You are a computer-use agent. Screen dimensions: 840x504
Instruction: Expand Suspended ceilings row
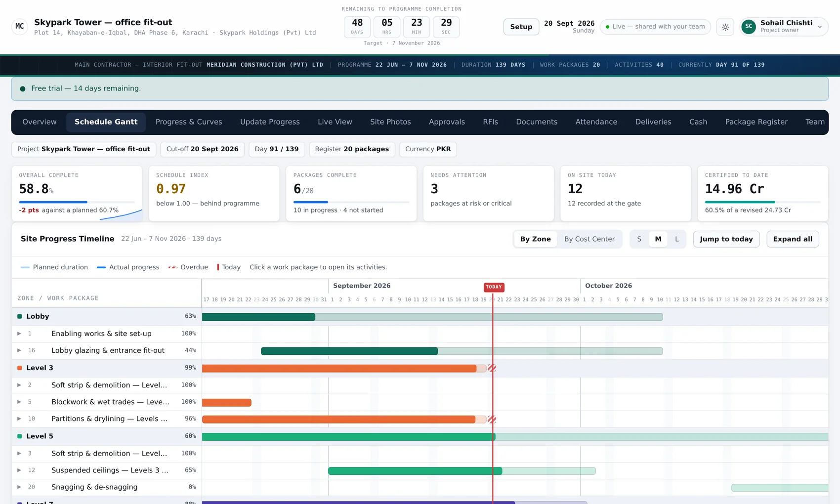pos(19,470)
